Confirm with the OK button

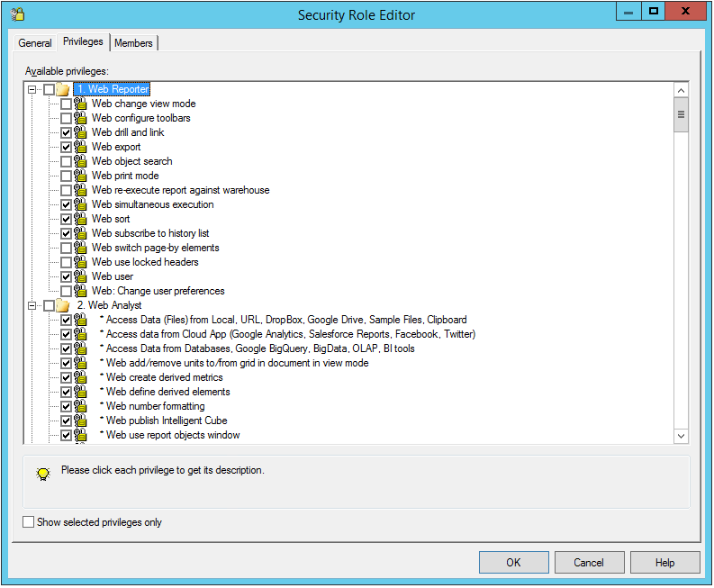(513, 563)
